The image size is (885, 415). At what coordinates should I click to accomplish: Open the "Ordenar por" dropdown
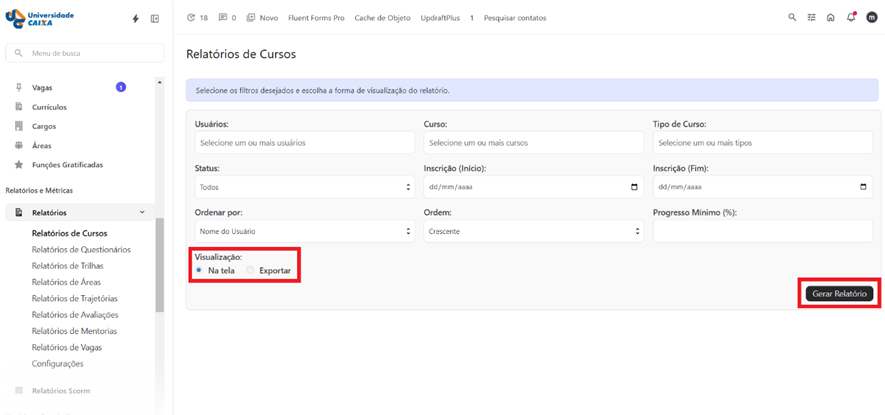304,231
